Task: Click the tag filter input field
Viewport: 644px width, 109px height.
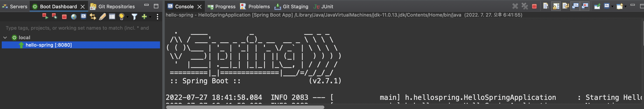Action: (81, 28)
